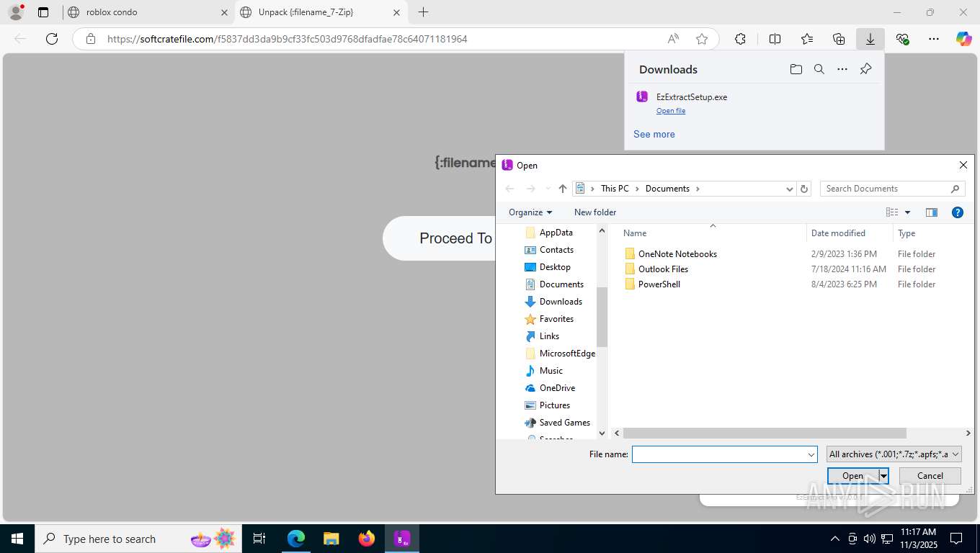
Task: Switch to roblox condo tab
Action: tap(148, 12)
